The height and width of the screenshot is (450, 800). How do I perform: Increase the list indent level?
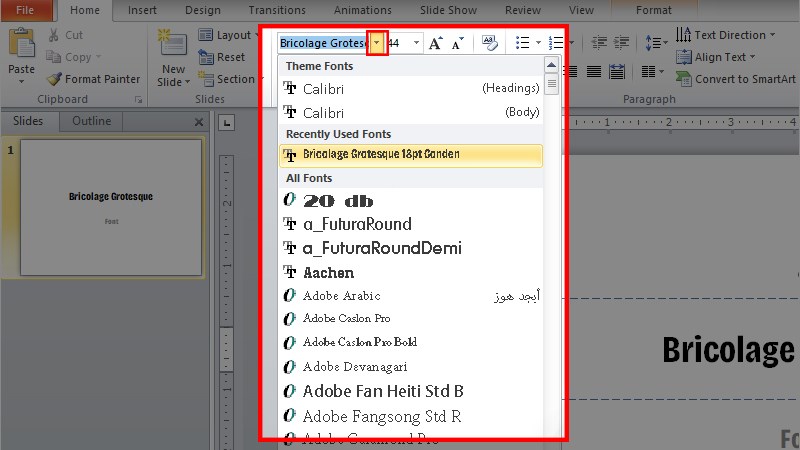(x=621, y=43)
